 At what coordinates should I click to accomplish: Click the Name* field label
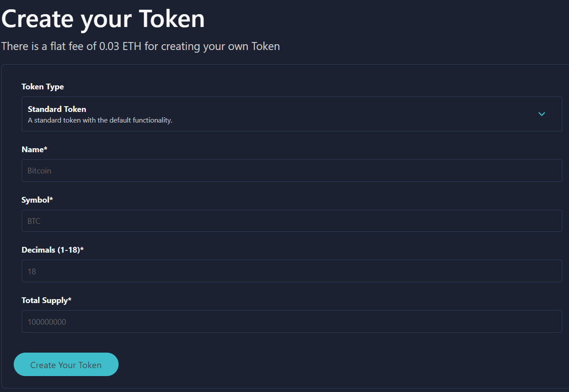pyautogui.click(x=34, y=149)
